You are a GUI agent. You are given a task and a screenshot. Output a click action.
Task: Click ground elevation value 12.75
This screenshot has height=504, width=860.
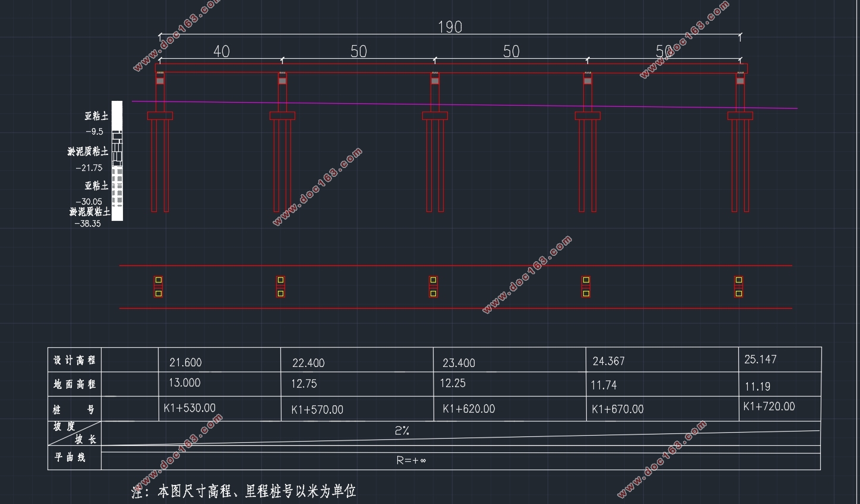(x=303, y=384)
